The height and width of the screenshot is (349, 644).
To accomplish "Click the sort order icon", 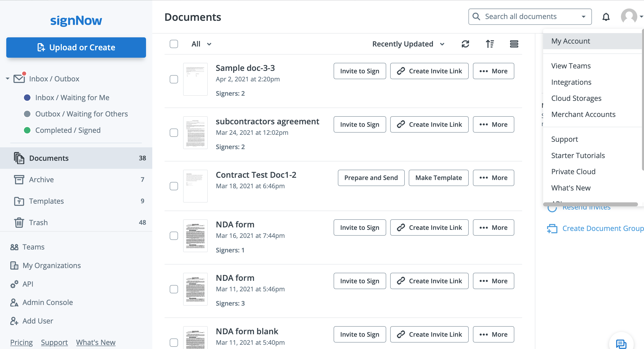I will point(489,44).
